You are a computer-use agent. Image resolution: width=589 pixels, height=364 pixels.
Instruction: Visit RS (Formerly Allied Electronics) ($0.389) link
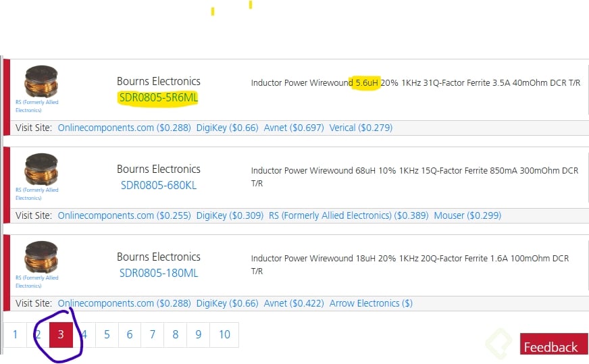(349, 215)
